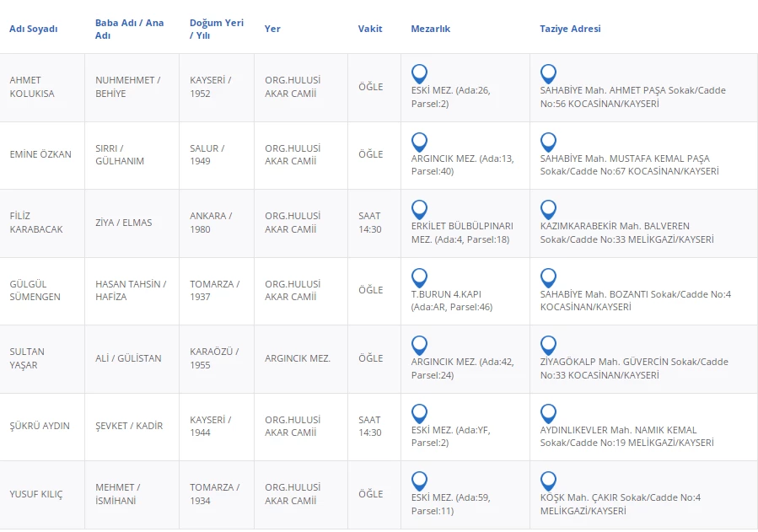Click Erkilet Bülbülpınarı cemetery map pin
This screenshot has width=758, height=532.
[419, 209]
